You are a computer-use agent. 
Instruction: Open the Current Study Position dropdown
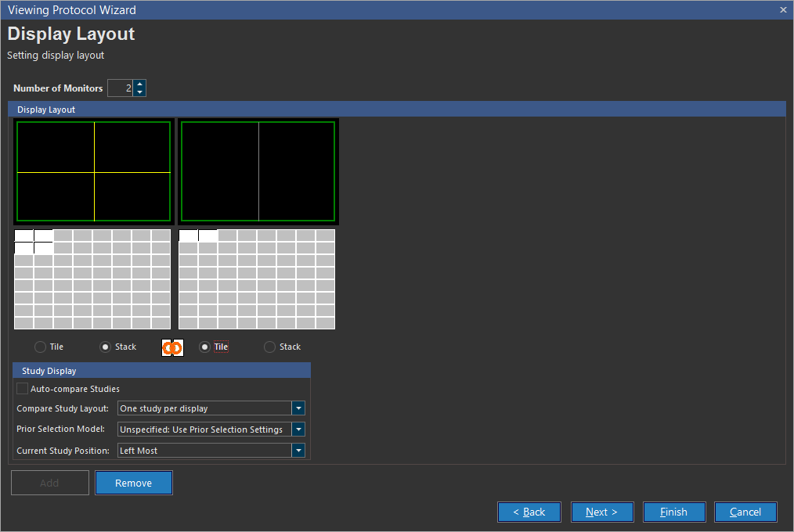(x=298, y=451)
